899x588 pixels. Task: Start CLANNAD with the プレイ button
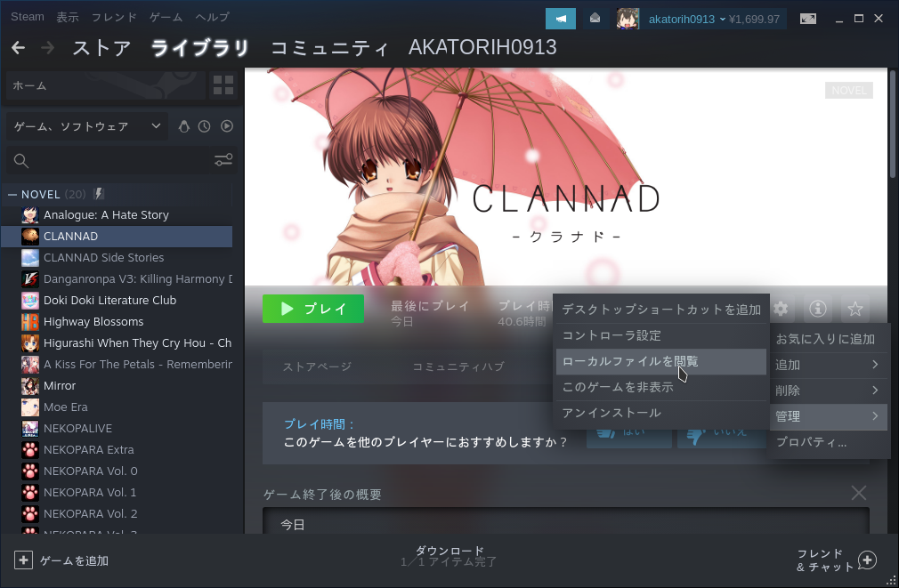tap(313, 309)
